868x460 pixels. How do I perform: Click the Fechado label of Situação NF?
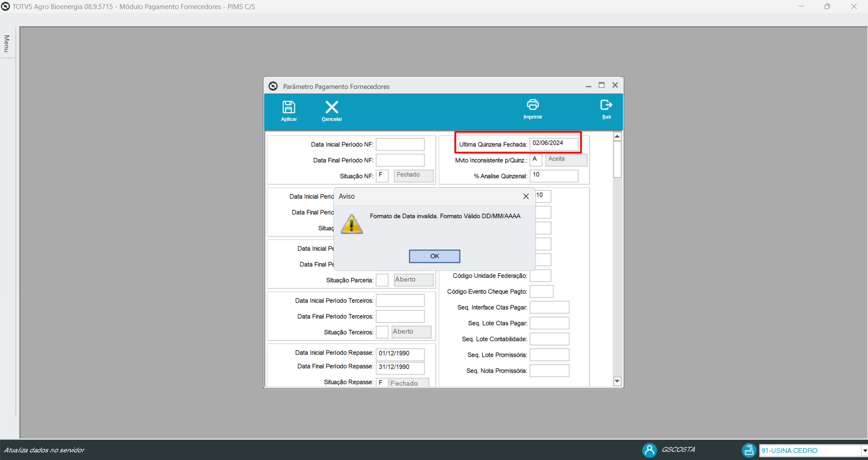(413, 175)
